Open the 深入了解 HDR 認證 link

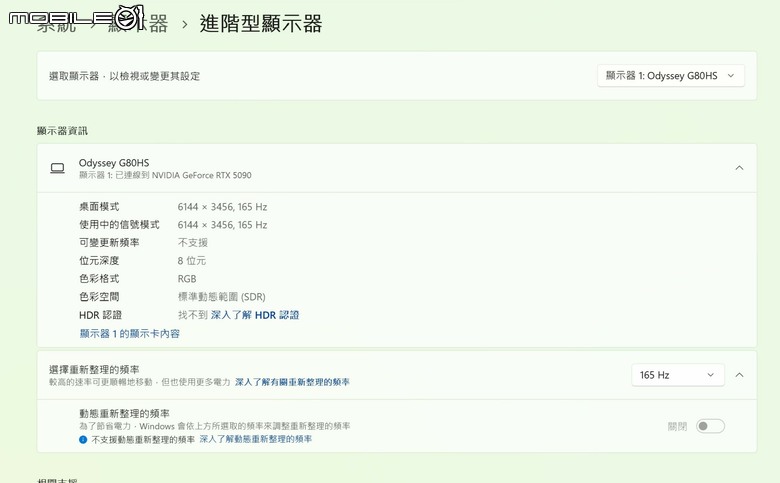pos(255,315)
